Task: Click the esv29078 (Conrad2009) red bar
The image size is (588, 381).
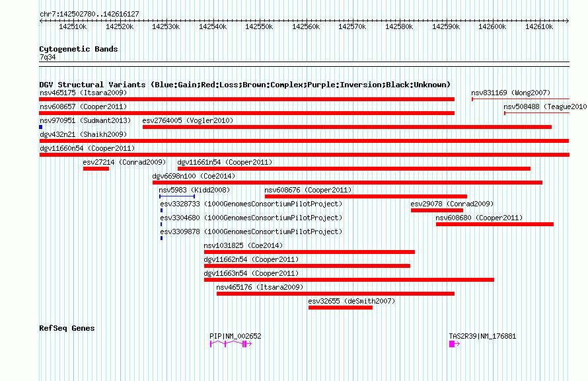Action: pos(437,210)
